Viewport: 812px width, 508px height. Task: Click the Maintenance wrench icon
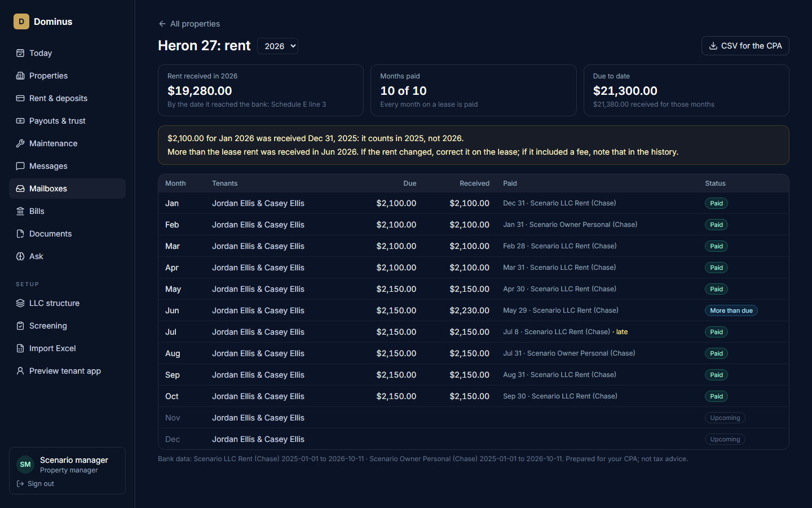pos(20,143)
